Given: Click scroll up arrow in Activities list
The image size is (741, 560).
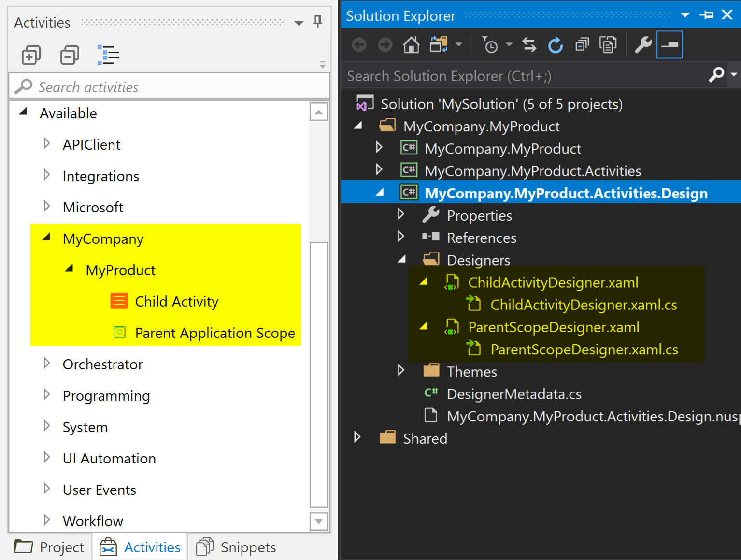Looking at the screenshot, I should pyautogui.click(x=319, y=112).
